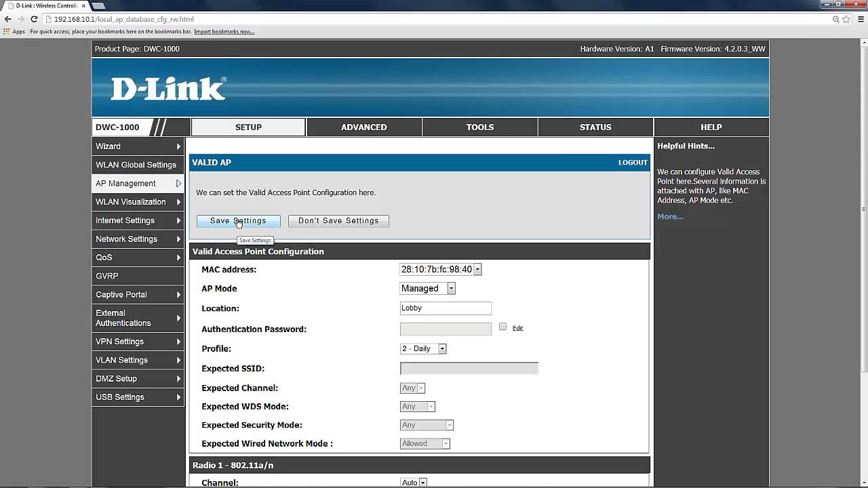Image resolution: width=868 pixels, height=488 pixels.
Task: Open the Expected WDS Mode dropdown
Action: pyautogui.click(x=418, y=407)
